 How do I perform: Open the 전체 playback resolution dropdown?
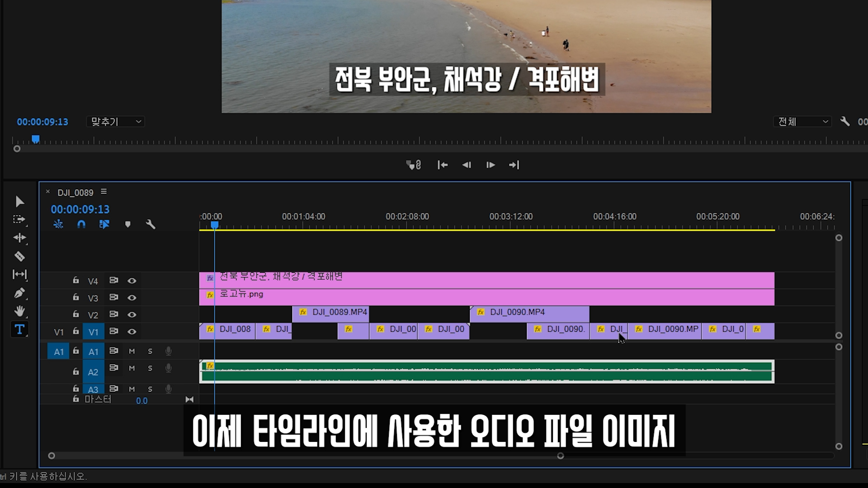(x=802, y=122)
